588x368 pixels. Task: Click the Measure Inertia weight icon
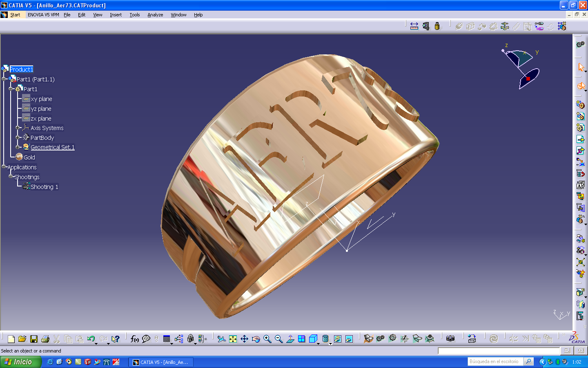[437, 26]
